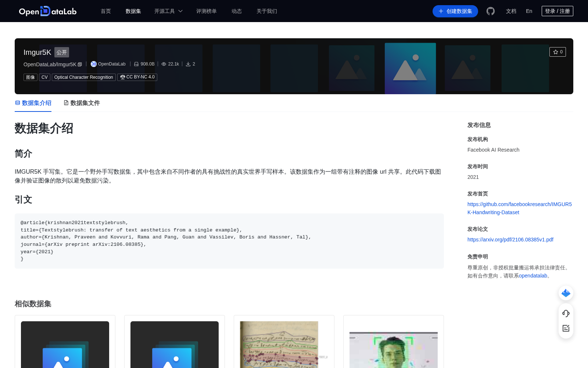This screenshot has height=368, width=588.
Task: Open the arxiv paper pdf link
Action: (510, 240)
